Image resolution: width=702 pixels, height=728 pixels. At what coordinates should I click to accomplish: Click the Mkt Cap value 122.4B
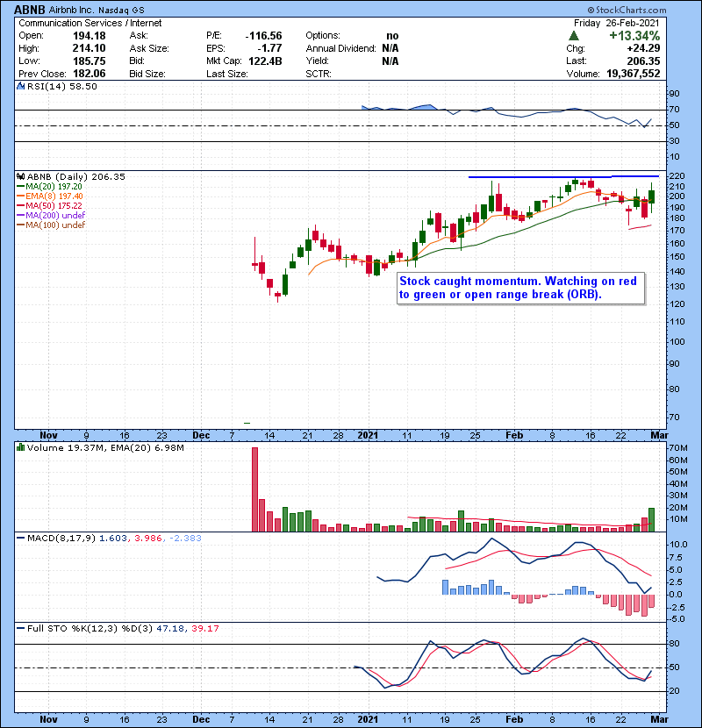(x=265, y=61)
